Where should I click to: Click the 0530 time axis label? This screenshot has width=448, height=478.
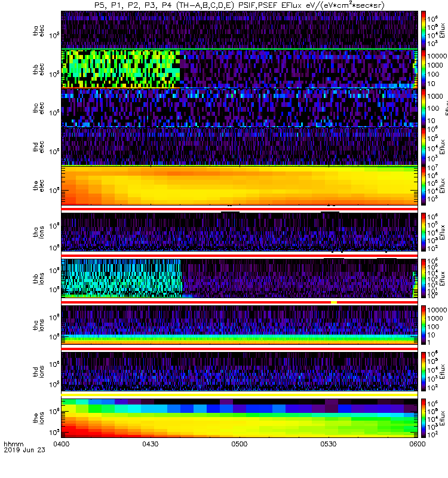pyautogui.click(x=328, y=444)
